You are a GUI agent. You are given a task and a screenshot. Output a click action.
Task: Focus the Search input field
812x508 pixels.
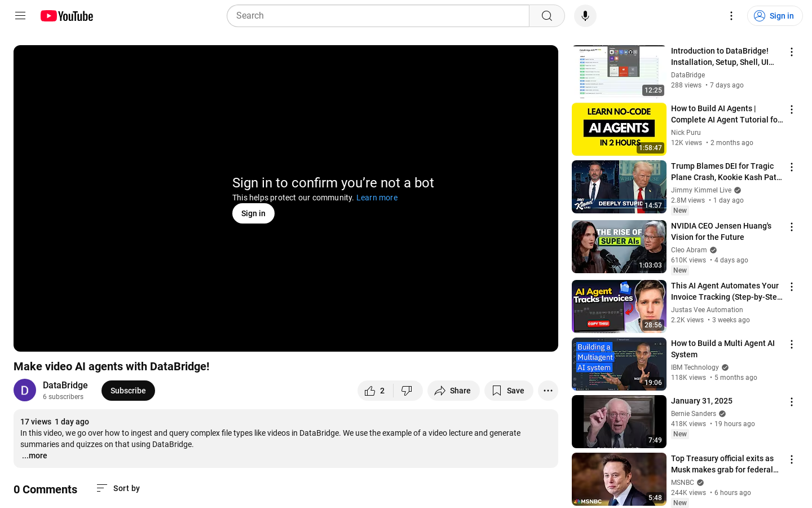tap(378, 16)
